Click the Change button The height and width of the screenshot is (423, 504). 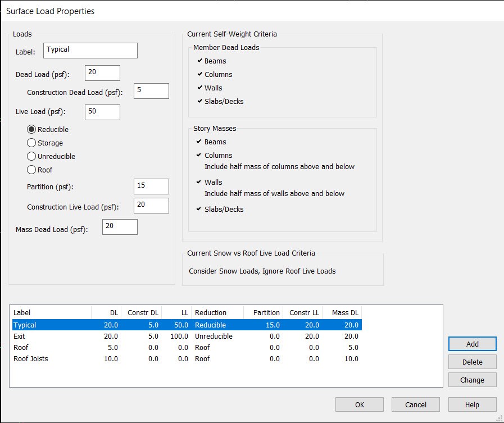coord(472,380)
